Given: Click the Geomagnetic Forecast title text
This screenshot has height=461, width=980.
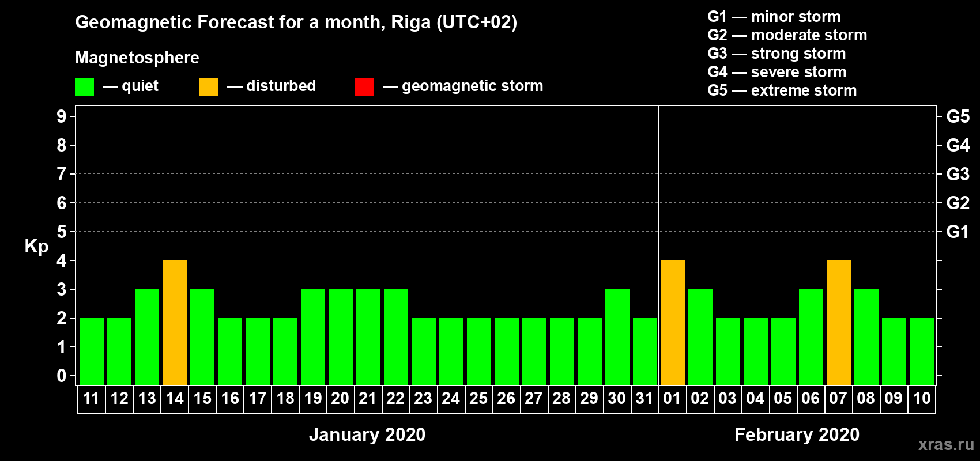Looking at the screenshot, I should pos(296,22).
